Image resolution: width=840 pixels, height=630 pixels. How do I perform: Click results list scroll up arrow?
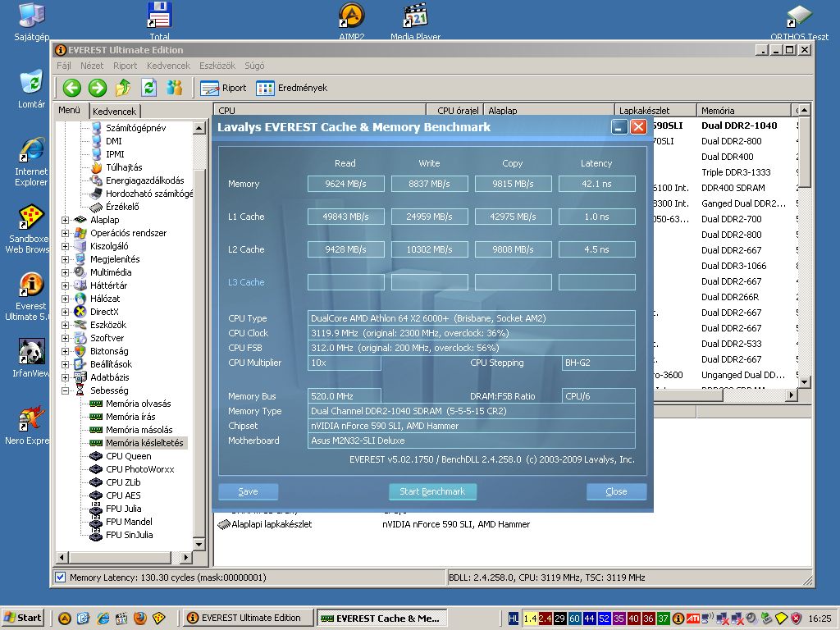pyautogui.click(x=804, y=110)
